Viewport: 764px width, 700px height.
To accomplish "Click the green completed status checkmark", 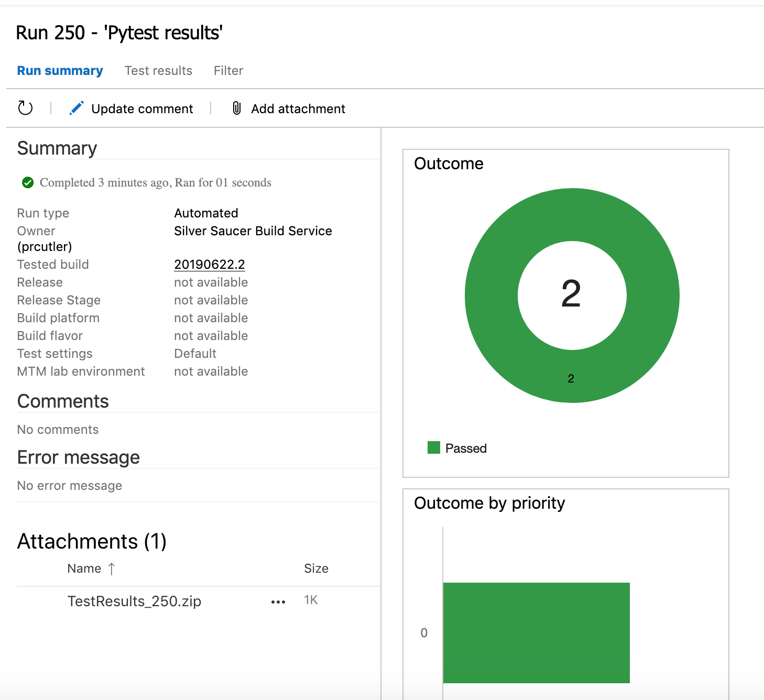I will tap(27, 182).
